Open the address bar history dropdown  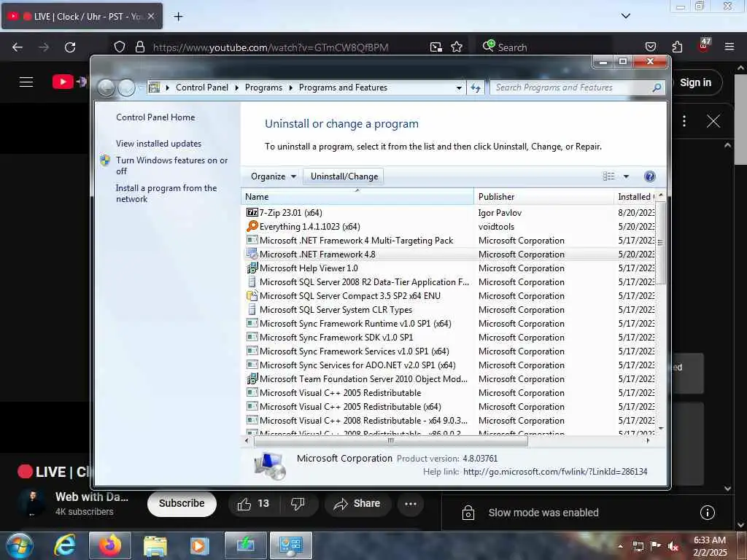459,87
